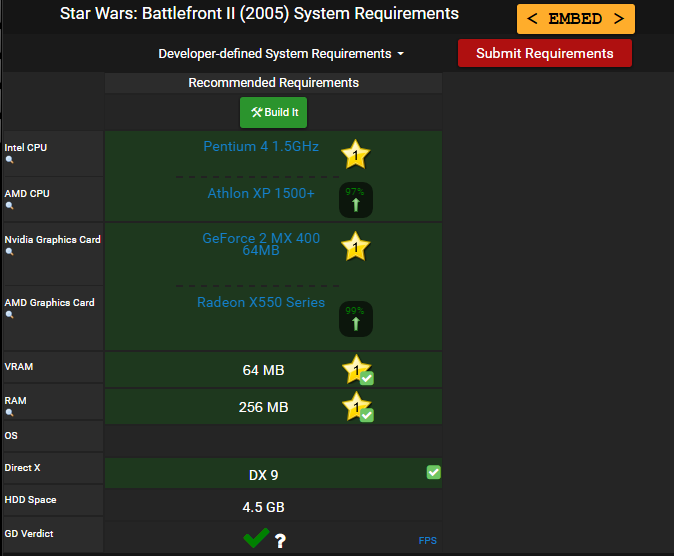Click the green tick in GD Verdict row
The image size is (674, 556).
coord(256,538)
